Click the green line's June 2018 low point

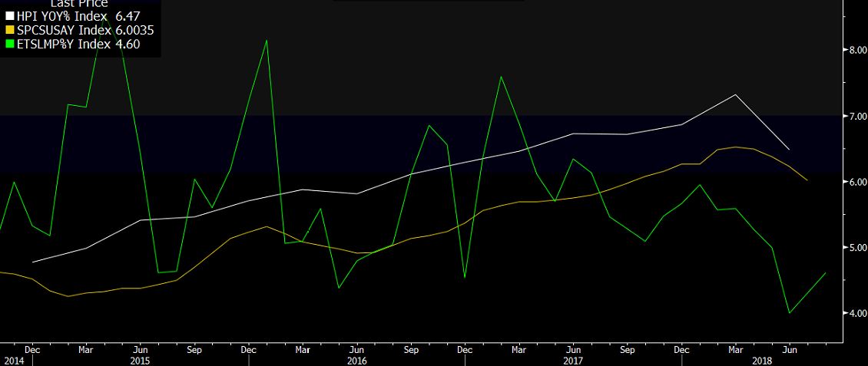790,313
